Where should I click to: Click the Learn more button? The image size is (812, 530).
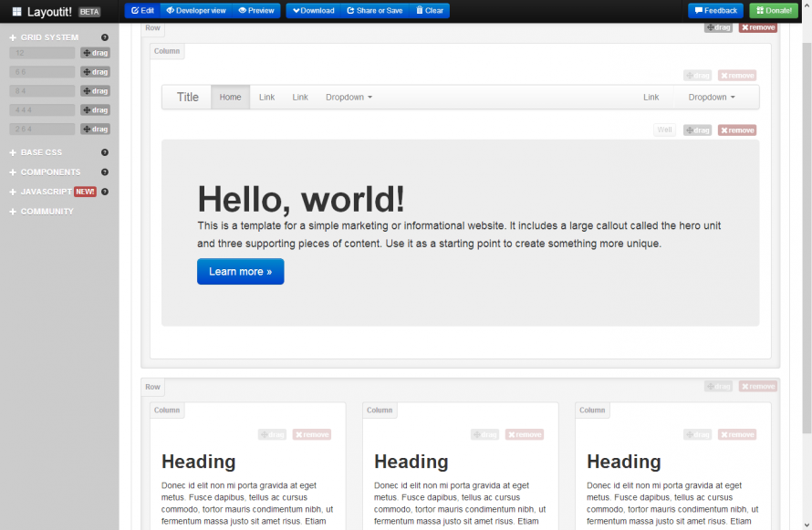click(240, 271)
